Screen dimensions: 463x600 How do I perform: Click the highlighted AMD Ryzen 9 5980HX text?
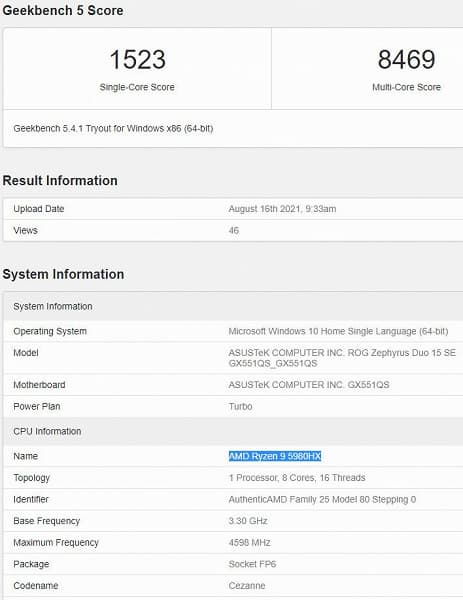coord(275,456)
